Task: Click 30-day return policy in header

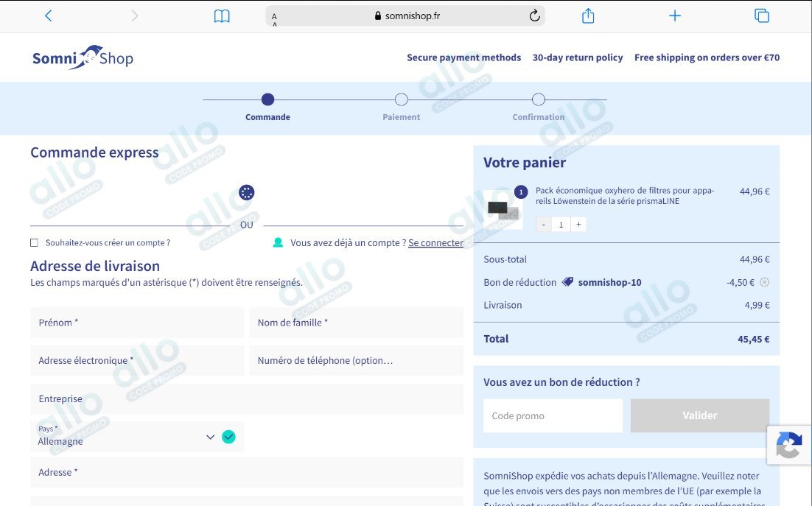Action: pyautogui.click(x=578, y=57)
